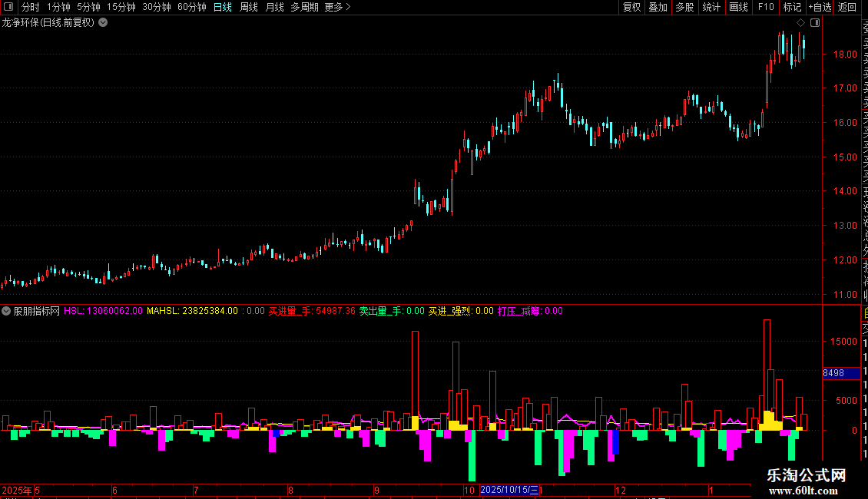Select the 日线 daily tab

(x=223, y=7)
